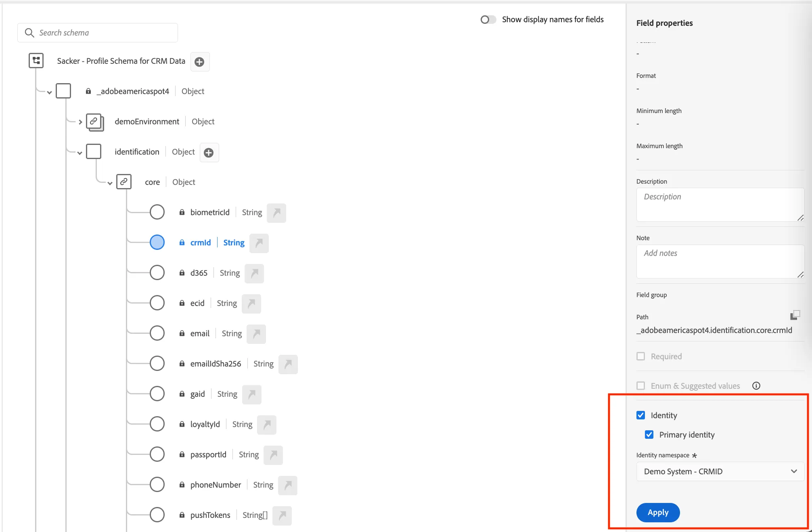The height and width of the screenshot is (532, 812).
Task: Click the arrow icon beside pushTokens
Action: (282, 515)
